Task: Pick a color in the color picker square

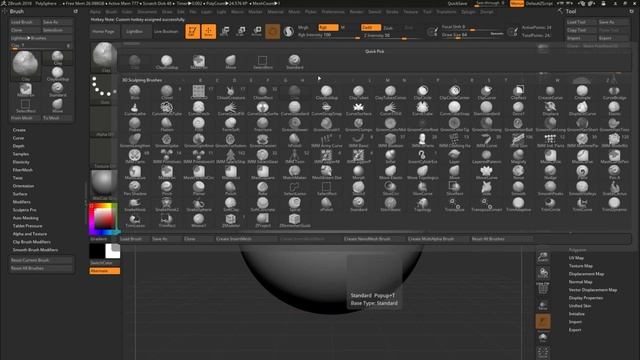Action: tap(104, 219)
